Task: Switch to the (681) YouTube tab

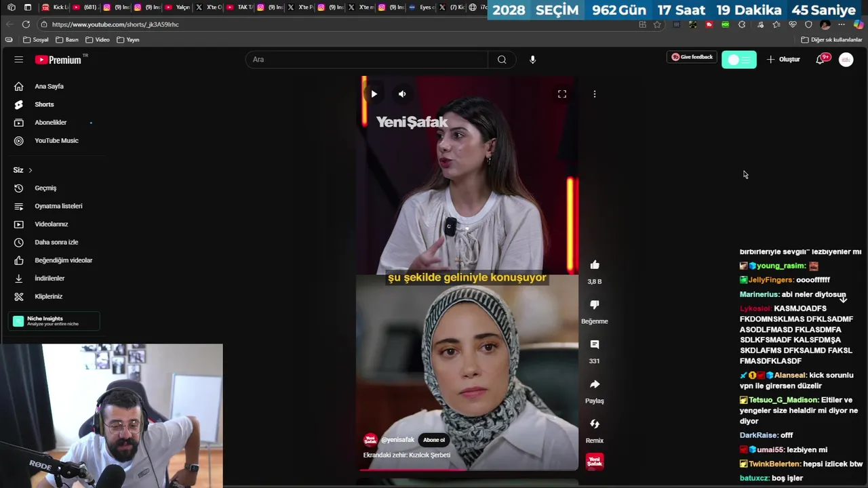Action: (85, 7)
